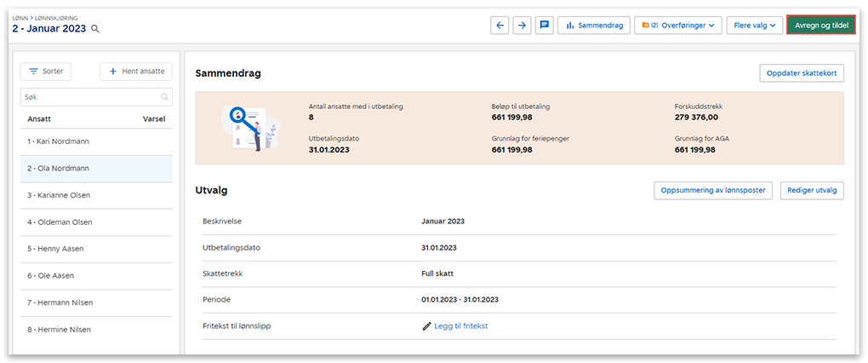Select employee 8 - Hermine Nilsen
This screenshot has width=868, height=363.
click(x=58, y=330)
